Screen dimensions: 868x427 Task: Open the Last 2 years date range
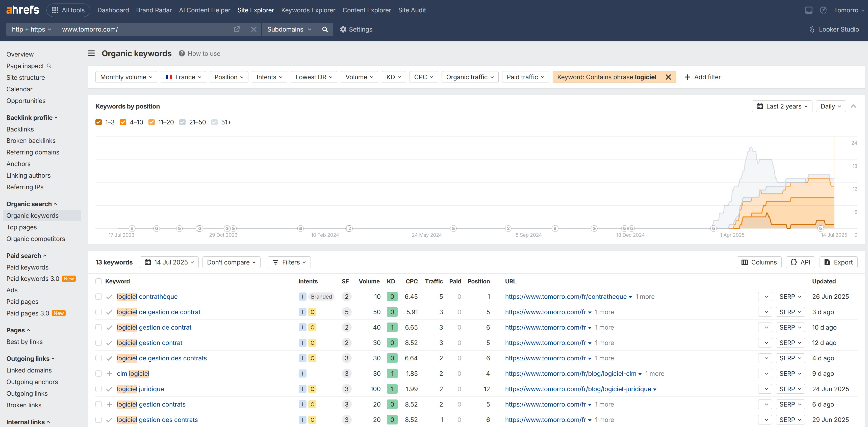click(x=782, y=106)
